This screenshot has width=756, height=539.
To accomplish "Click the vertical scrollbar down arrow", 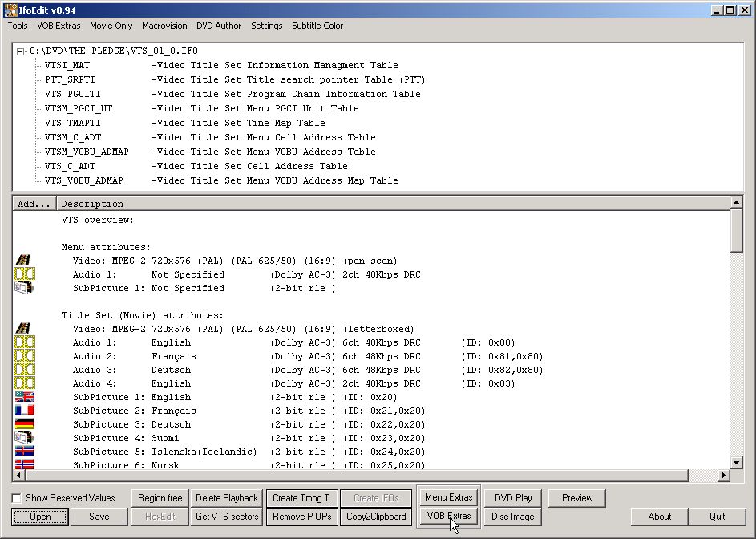I will [736, 463].
